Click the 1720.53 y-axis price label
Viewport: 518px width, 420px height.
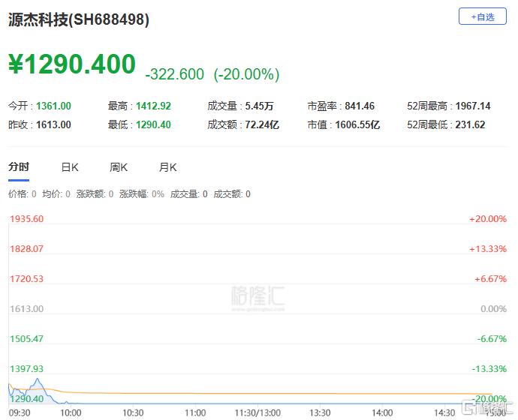[26, 279]
